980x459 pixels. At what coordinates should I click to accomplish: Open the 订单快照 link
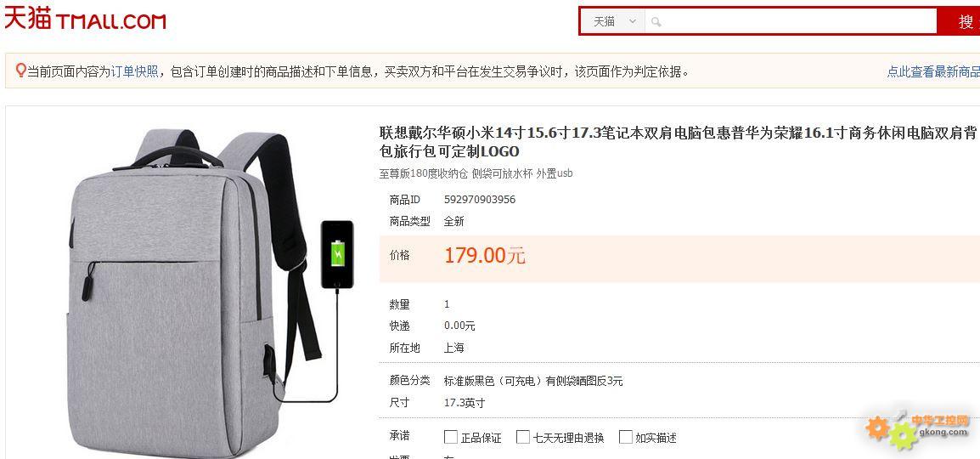click(134, 71)
